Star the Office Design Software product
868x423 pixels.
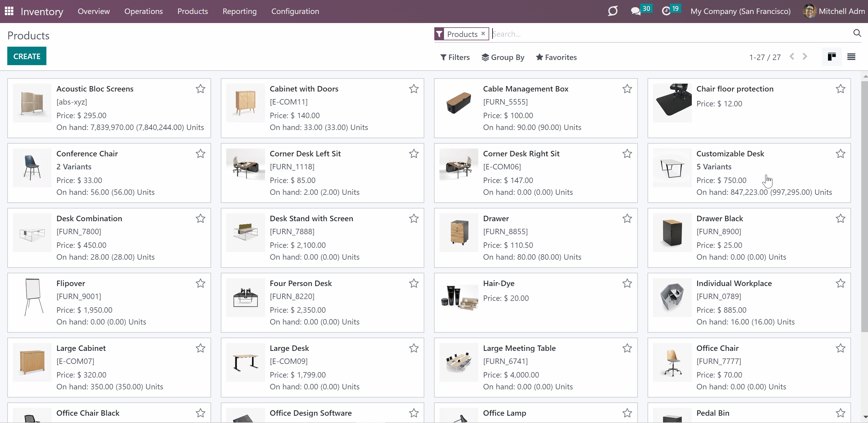click(414, 413)
